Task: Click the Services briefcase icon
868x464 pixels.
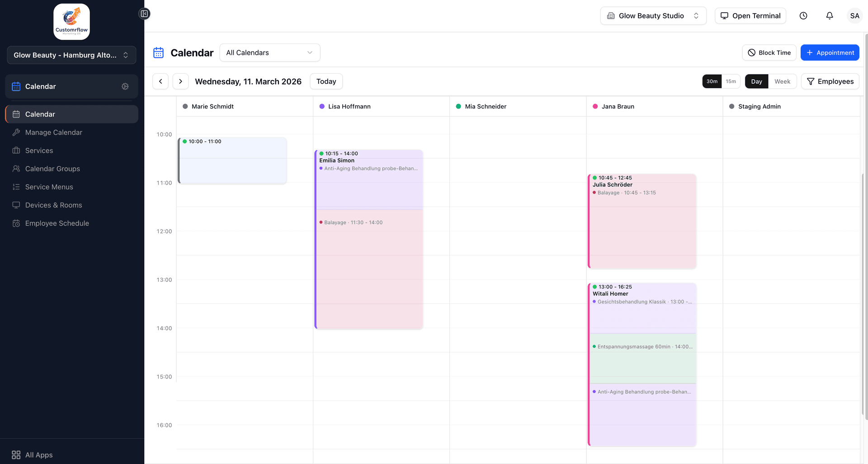Action: coord(16,151)
